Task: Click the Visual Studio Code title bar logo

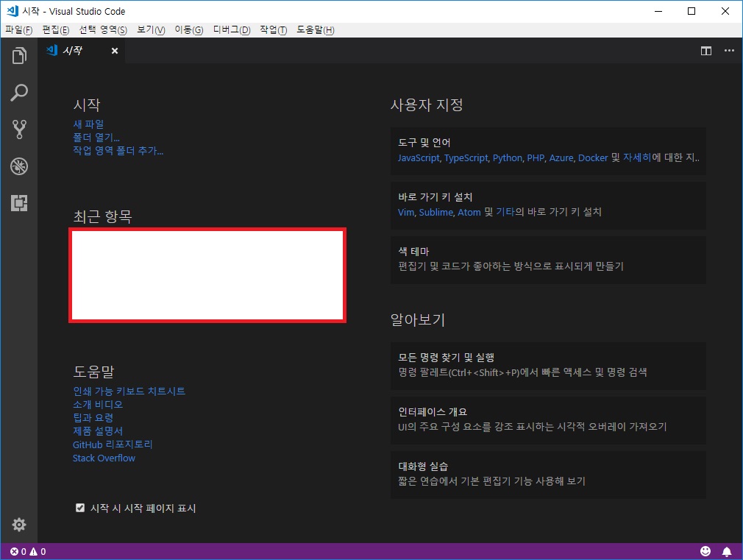Action: 13,11
